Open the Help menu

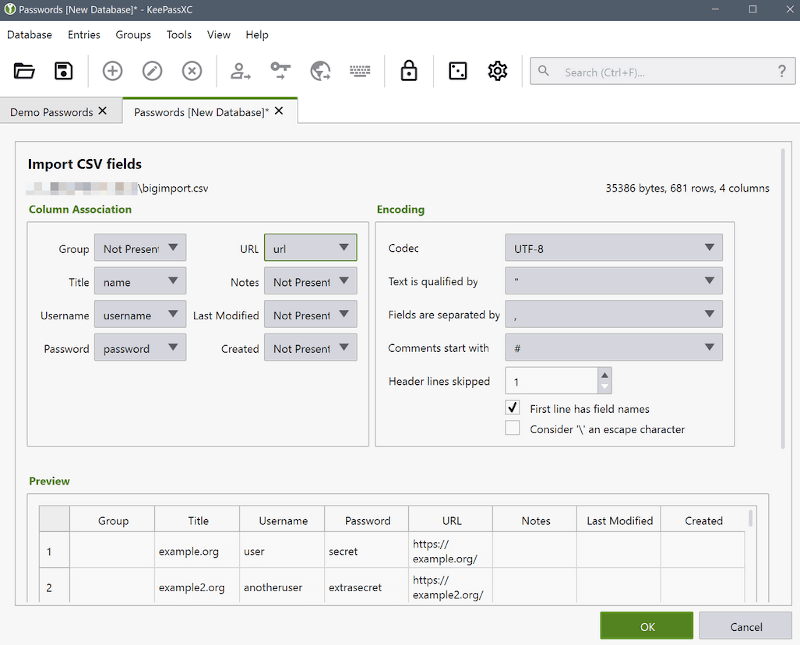tap(257, 35)
